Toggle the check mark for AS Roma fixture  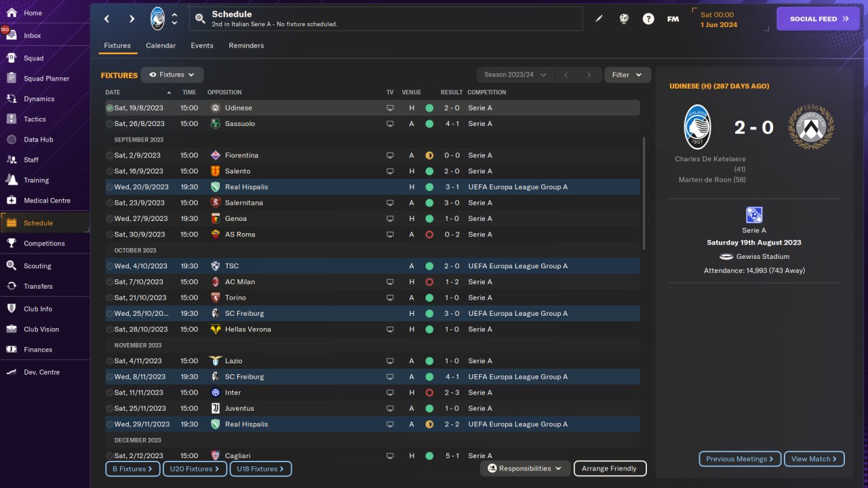tap(109, 235)
